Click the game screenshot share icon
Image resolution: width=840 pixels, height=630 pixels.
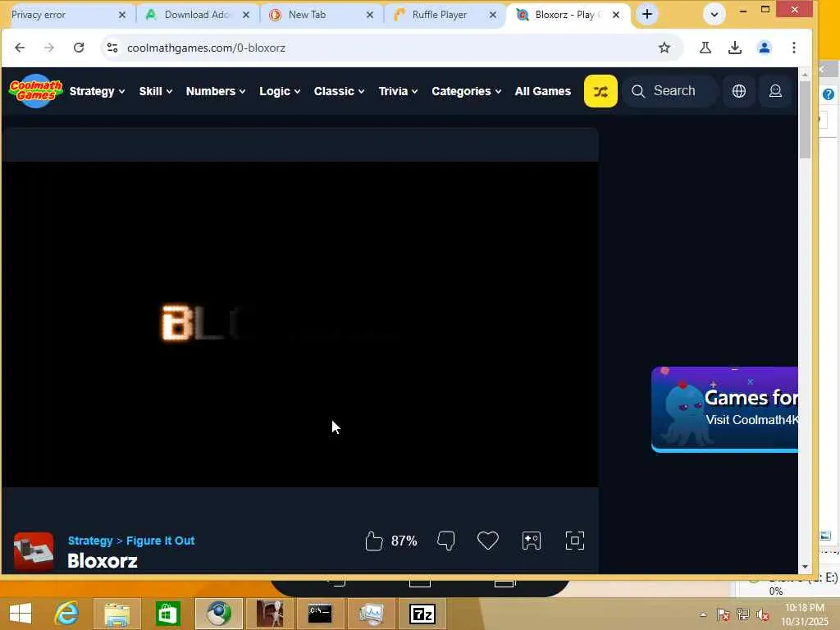(531, 541)
